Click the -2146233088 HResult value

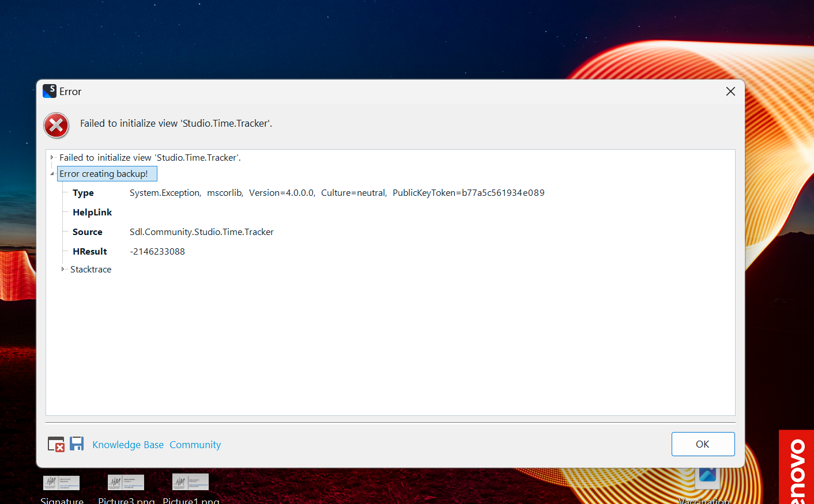click(x=157, y=252)
